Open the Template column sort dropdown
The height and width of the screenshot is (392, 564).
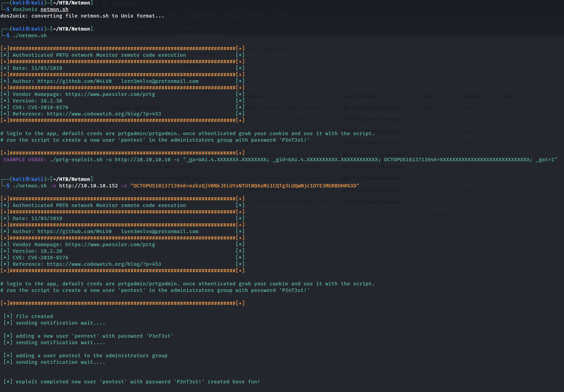coord(265,96)
